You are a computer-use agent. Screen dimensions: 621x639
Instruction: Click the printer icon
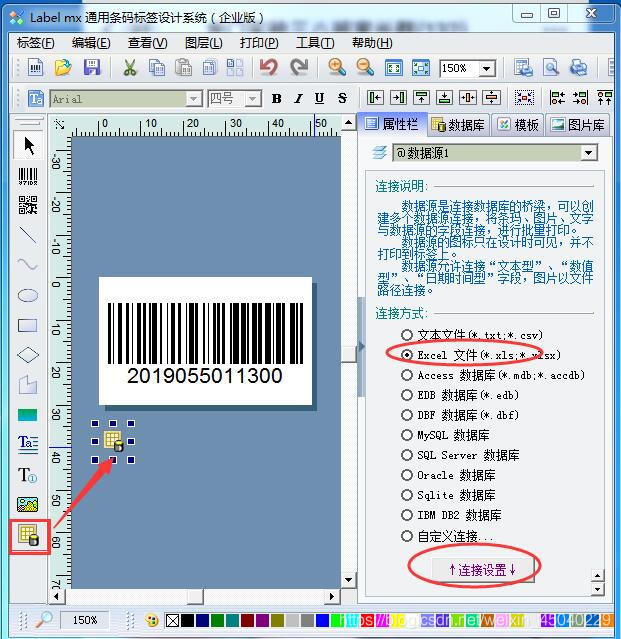[578, 68]
